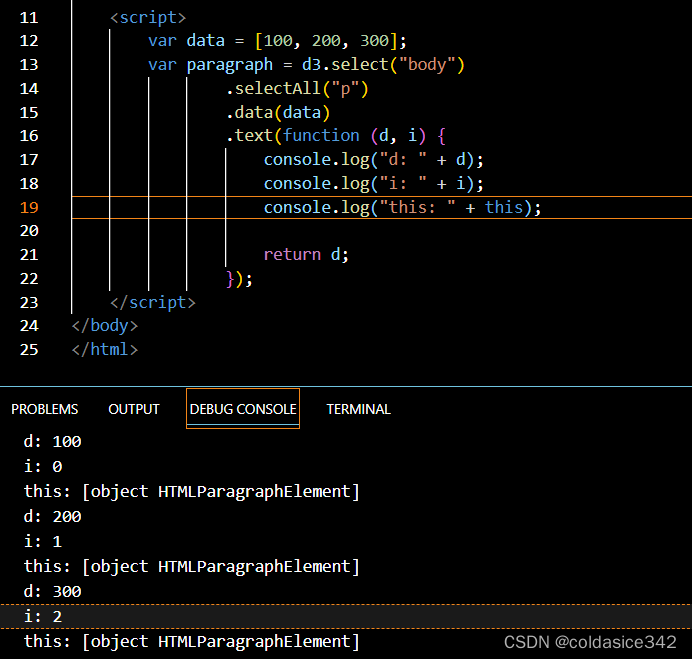Click the .text(function (d, i) { line
This screenshot has height=659, width=692.
coord(336,136)
